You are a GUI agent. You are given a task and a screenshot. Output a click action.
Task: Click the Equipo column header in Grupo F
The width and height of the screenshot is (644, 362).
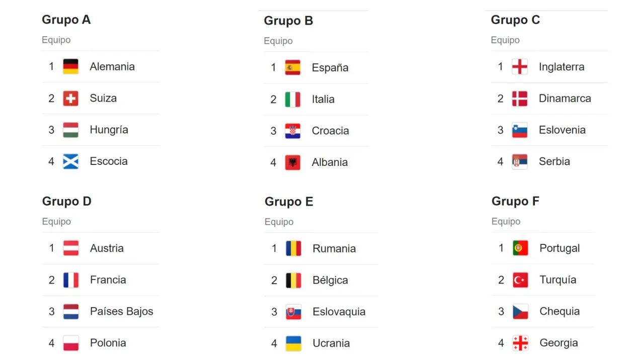[506, 221]
